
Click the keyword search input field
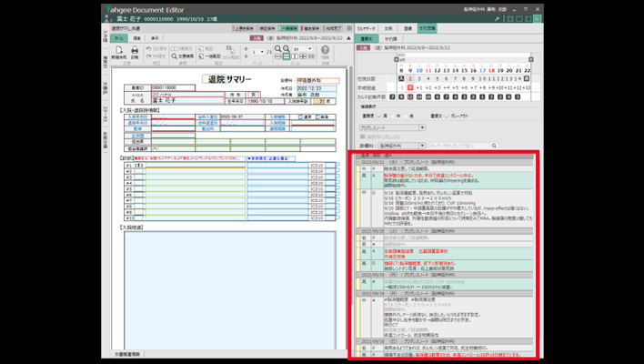[x=459, y=146]
